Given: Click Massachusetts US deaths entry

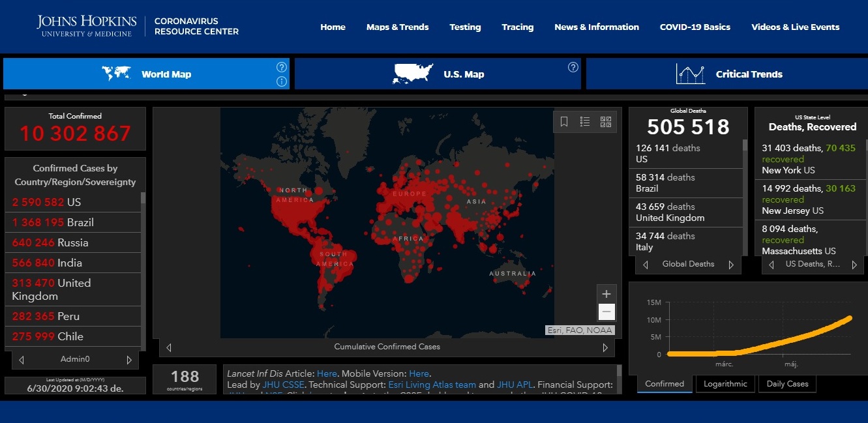Looking at the screenshot, I should [x=810, y=239].
